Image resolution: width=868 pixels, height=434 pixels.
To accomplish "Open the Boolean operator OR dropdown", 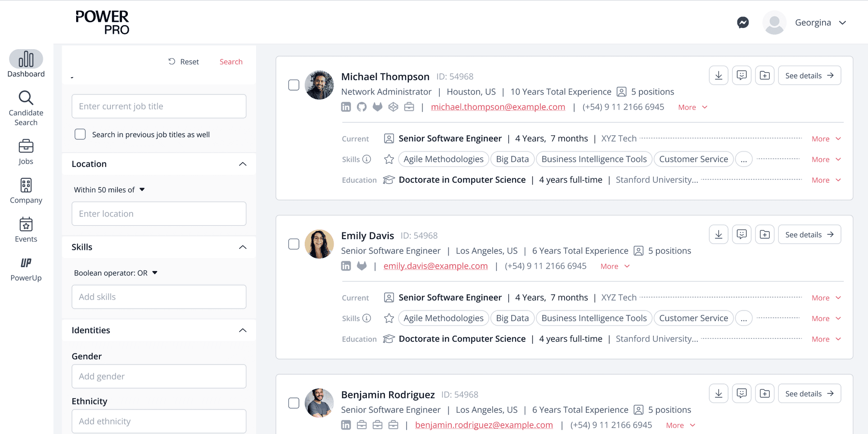I will coord(116,273).
